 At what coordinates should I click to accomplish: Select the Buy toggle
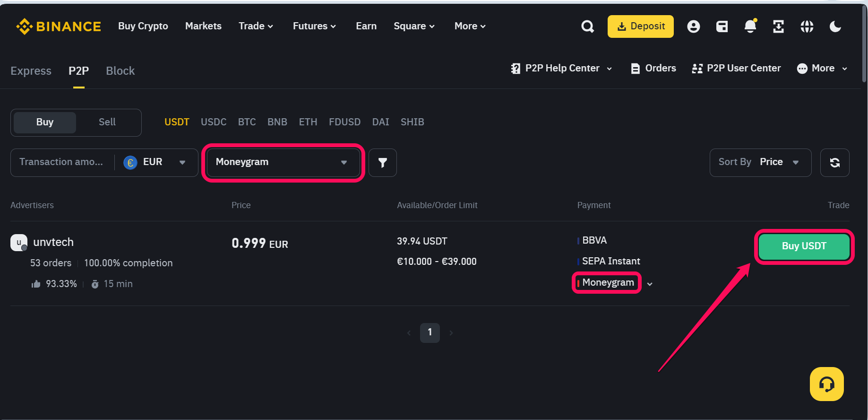coord(45,122)
